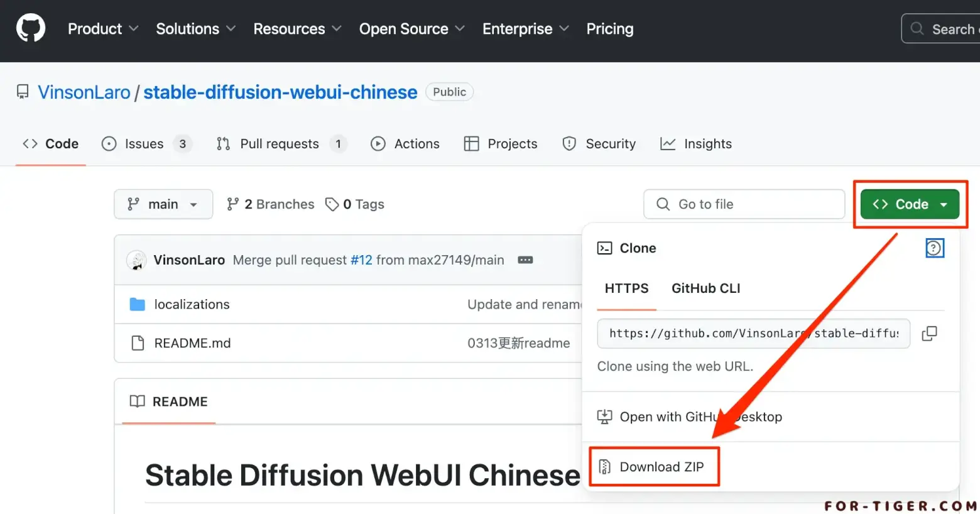Click the Public visibility badge
This screenshot has width=980, height=514.
click(449, 92)
